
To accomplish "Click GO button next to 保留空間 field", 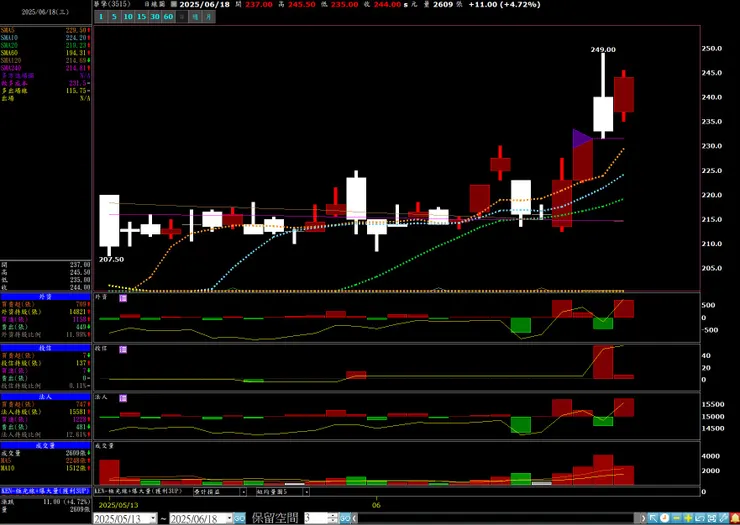I will tap(345, 518).
